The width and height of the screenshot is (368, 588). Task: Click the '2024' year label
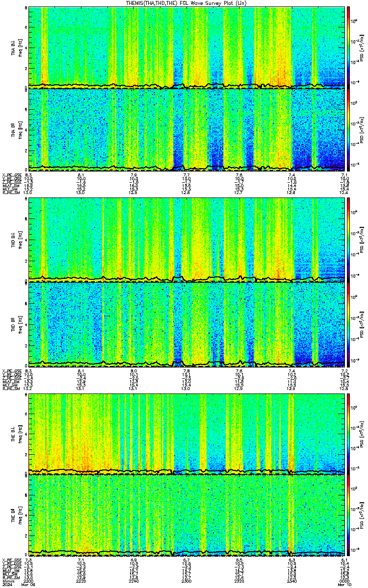7,585
